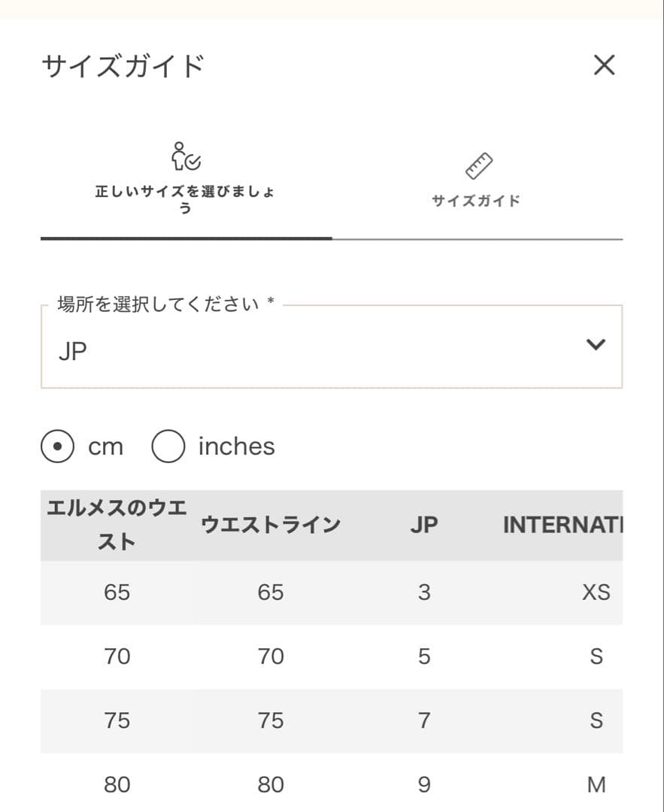Tap the measuring tool icon on the right tab
This screenshot has width=664, height=812.
click(479, 164)
